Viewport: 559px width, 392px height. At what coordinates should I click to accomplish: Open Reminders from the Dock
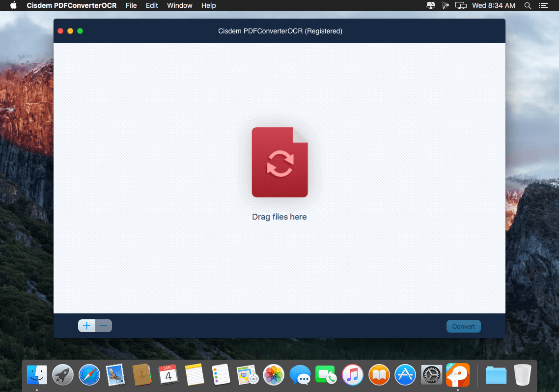(221, 375)
